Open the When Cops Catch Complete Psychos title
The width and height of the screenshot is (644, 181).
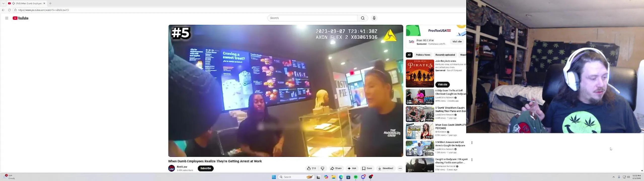click(451, 126)
